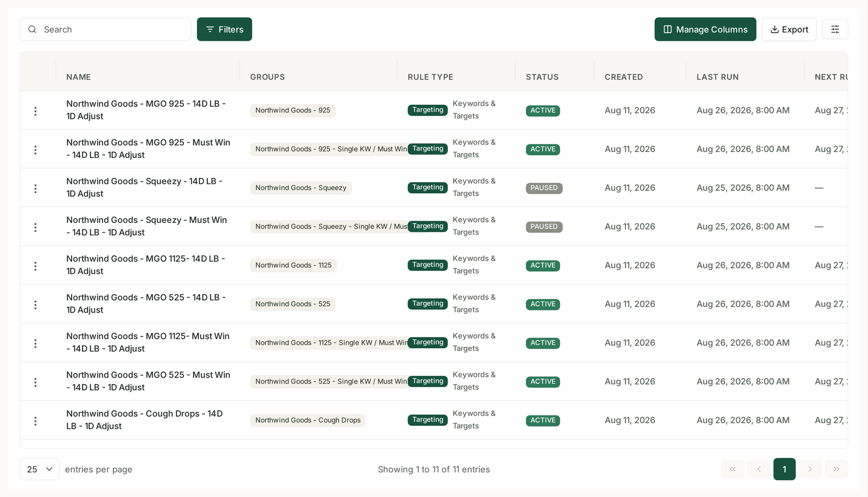This screenshot has width=868, height=497.
Task: Open rule Northwind Goods - Cough Drops - 14D LB
Action: (x=144, y=420)
